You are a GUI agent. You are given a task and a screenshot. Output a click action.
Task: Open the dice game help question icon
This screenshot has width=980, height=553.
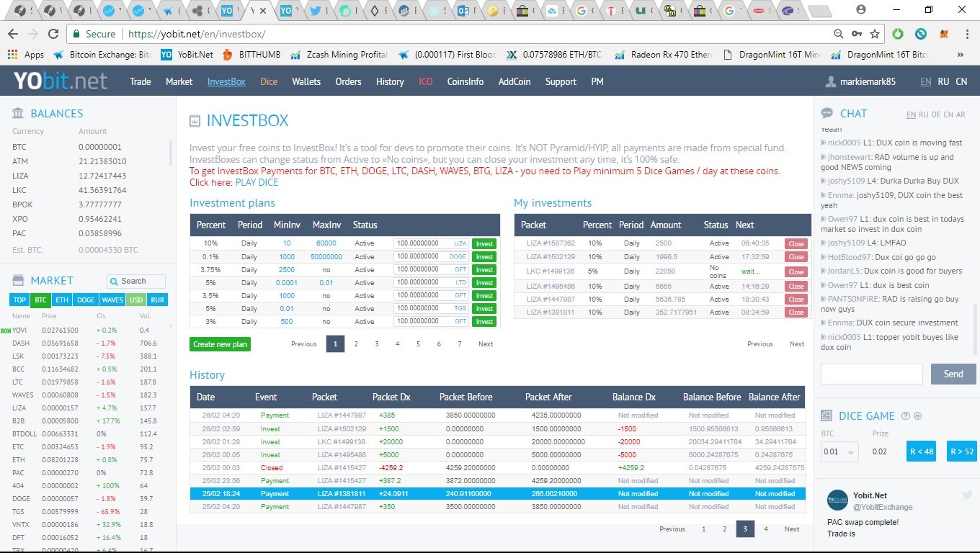(906, 415)
